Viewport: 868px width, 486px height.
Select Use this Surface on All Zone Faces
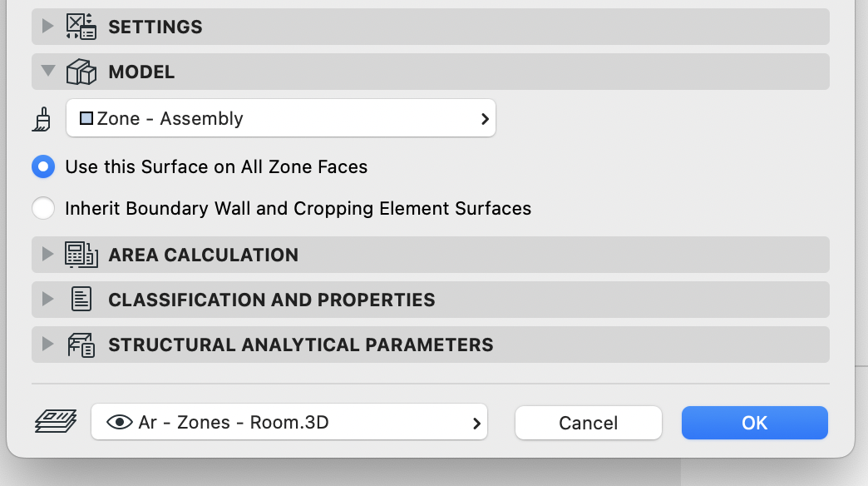click(43, 166)
